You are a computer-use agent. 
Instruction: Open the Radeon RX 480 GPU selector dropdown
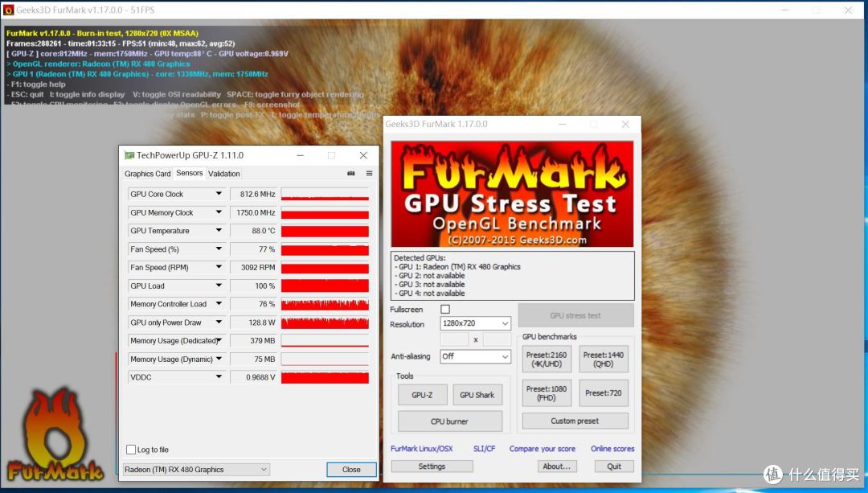[196, 469]
